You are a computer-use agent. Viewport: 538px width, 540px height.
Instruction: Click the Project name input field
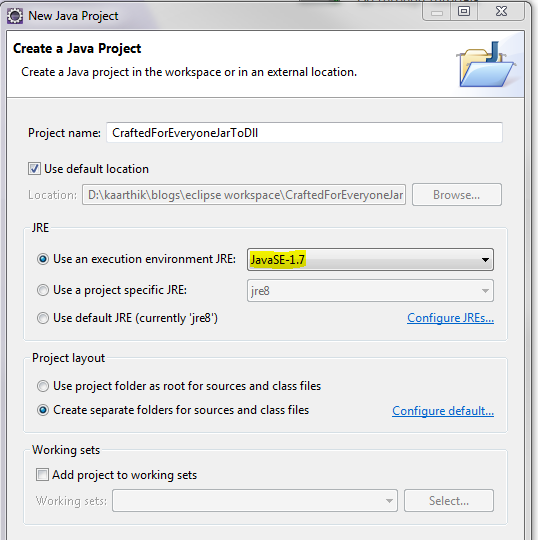[304, 133]
